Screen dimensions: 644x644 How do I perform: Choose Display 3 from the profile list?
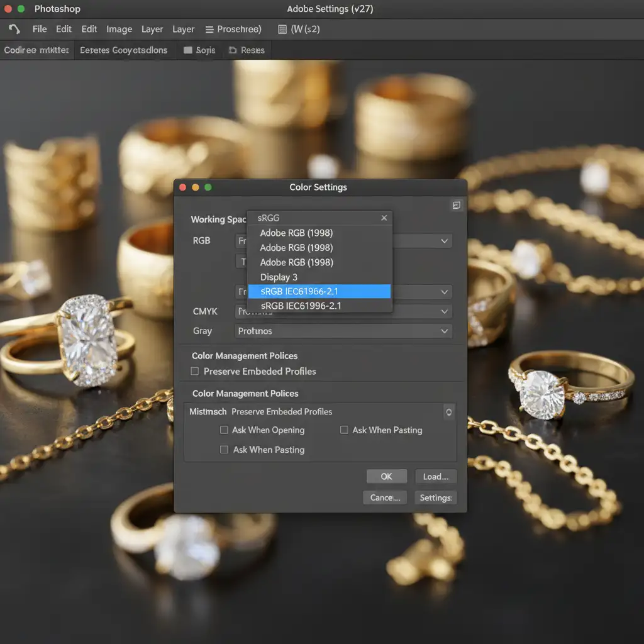coord(279,277)
